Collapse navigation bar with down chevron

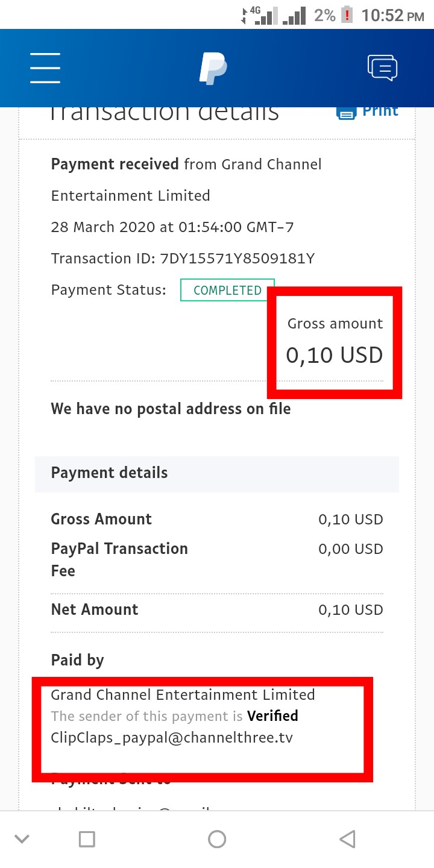tap(22, 838)
